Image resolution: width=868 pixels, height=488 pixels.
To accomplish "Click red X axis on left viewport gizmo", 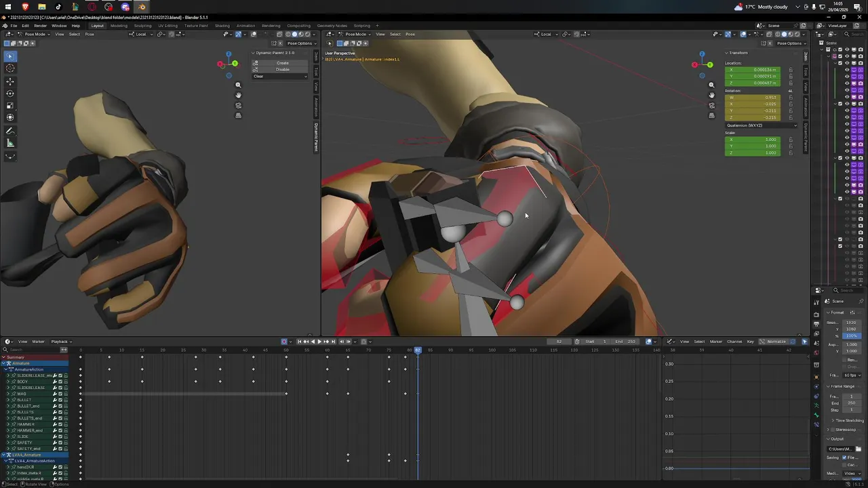I will pos(220,64).
